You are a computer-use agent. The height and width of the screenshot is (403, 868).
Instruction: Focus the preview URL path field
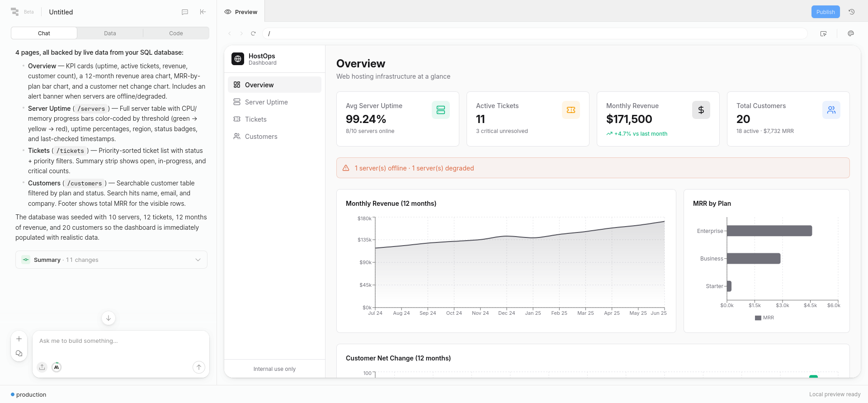coord(535,33)
